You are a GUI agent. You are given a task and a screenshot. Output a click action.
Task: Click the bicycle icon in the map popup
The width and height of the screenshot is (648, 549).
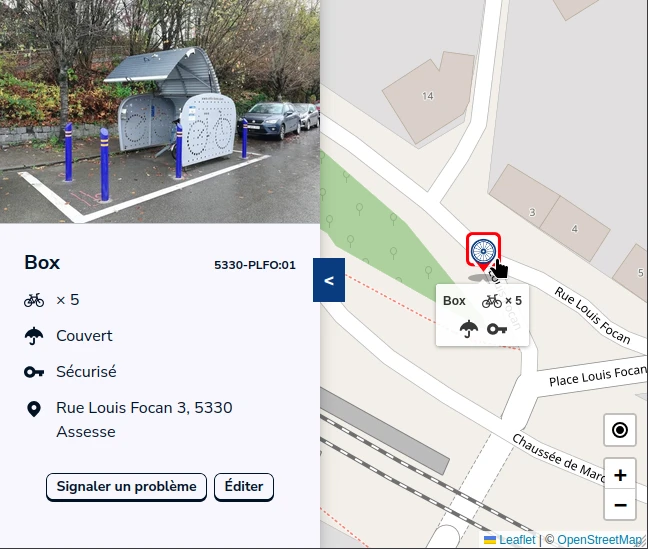(492, 301)
